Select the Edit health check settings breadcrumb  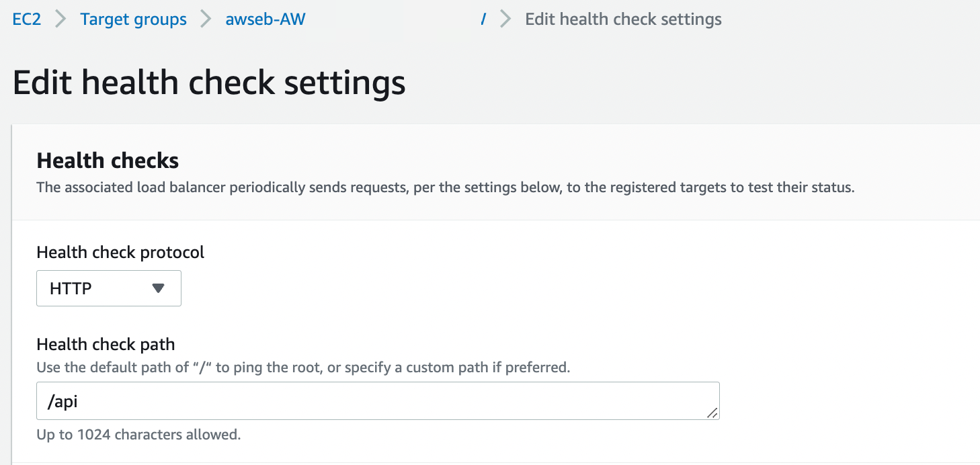(623, 19)
